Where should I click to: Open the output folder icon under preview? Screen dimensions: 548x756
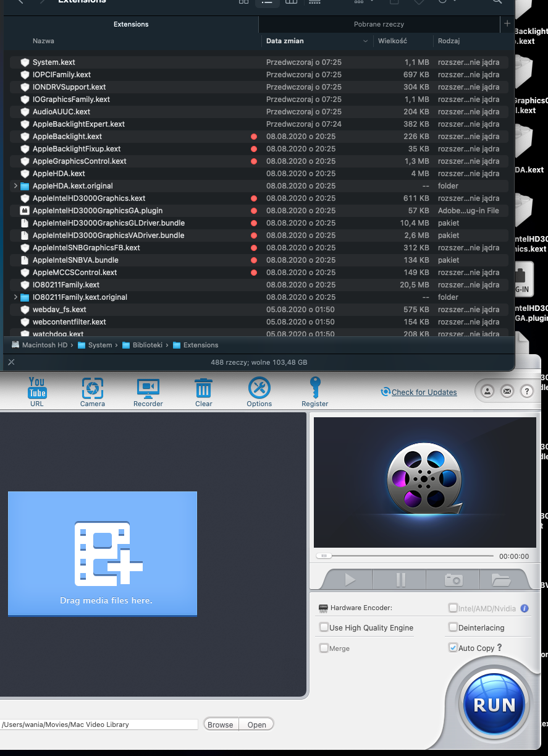click(501, 580)
